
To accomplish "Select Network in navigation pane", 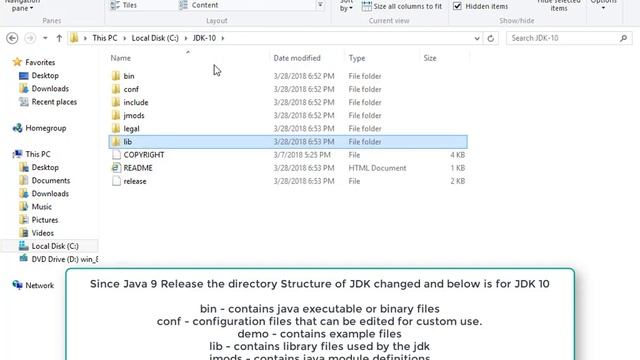I will [x=40, y=285].
